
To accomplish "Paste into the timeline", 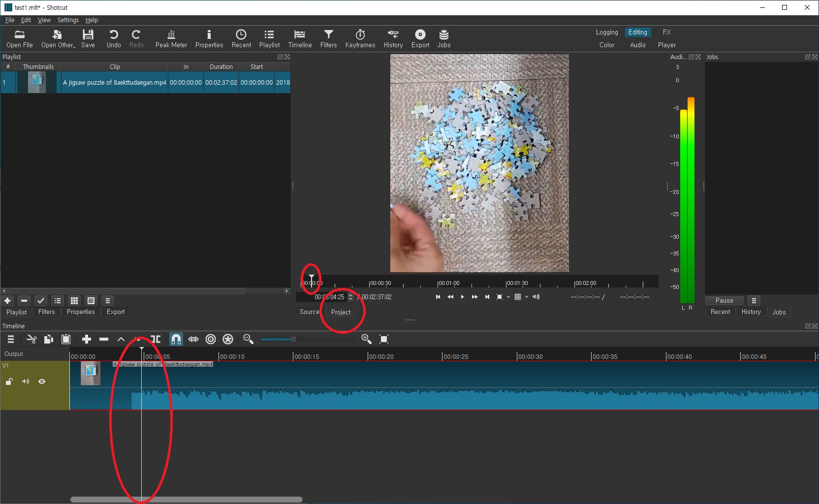I will coord(66,339).
